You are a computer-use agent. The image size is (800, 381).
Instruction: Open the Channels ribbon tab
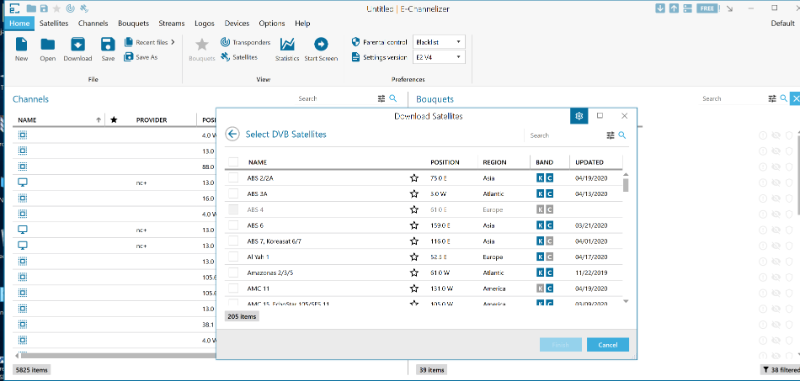tap(93, 23)
